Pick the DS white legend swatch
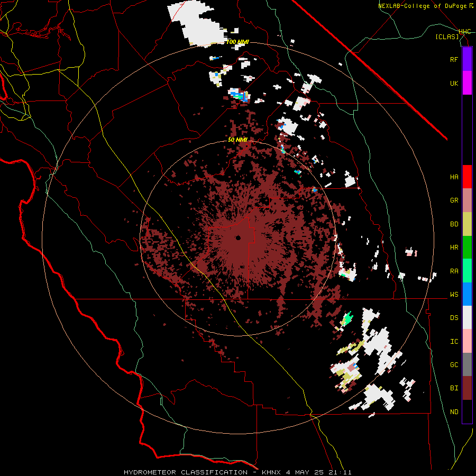Viewport: 476px width, 476px height. [467, 317]
